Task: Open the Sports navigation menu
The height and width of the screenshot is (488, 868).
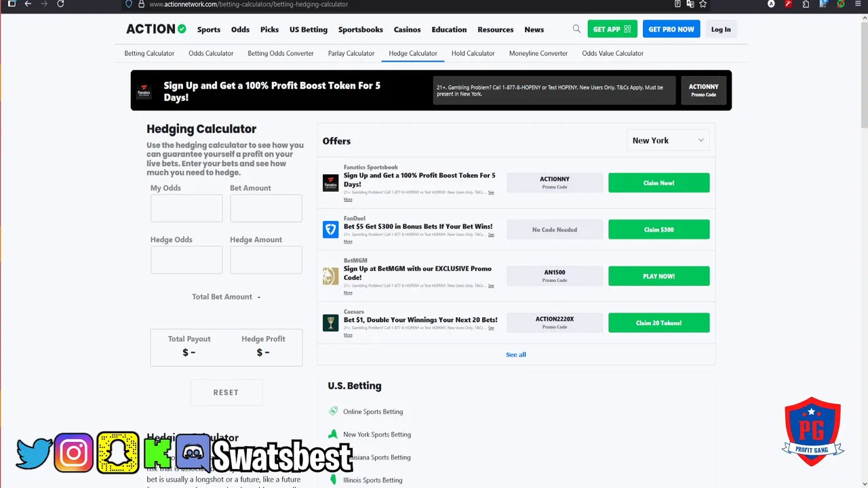Action: (x=209, y=30)
